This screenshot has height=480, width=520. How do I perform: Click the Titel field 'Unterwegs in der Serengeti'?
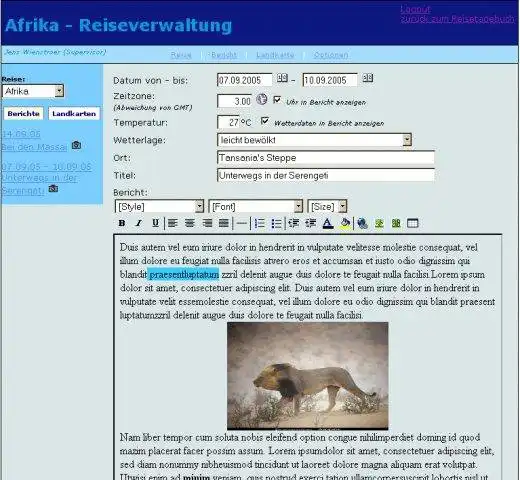326,175
